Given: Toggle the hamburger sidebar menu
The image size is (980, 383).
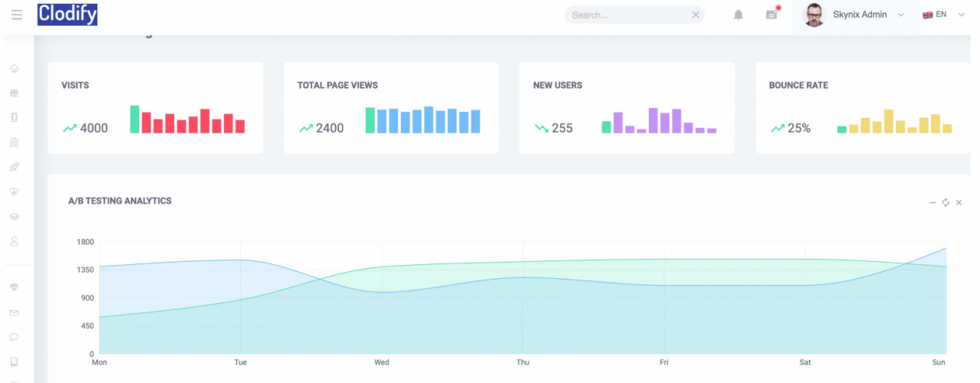Looking at the screenshot, I should click(x=17, y=15).
